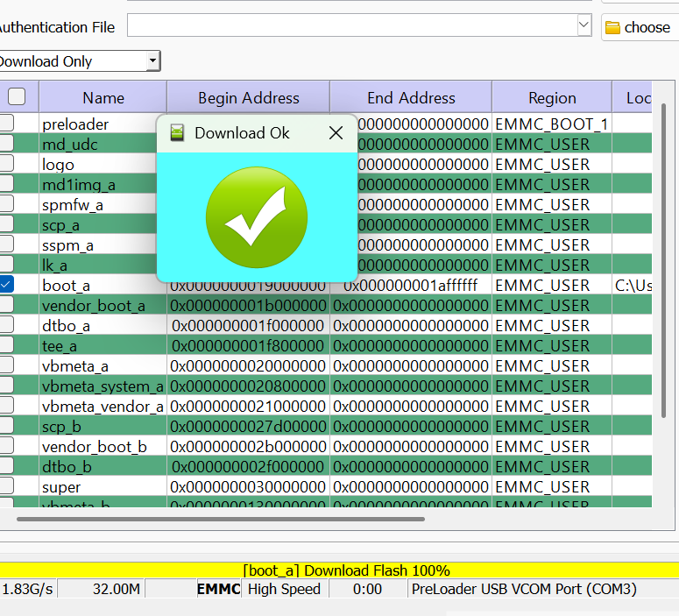Image resolution: width=679 pixels, height=616 pixels.
Task: Click the green checkmark success icon
Action: click(256, 217)
